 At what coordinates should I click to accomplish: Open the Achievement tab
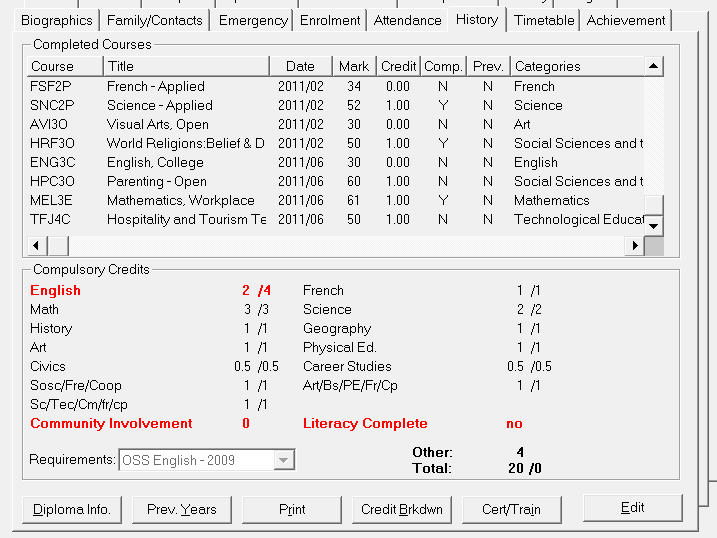(x=626, y=20)
